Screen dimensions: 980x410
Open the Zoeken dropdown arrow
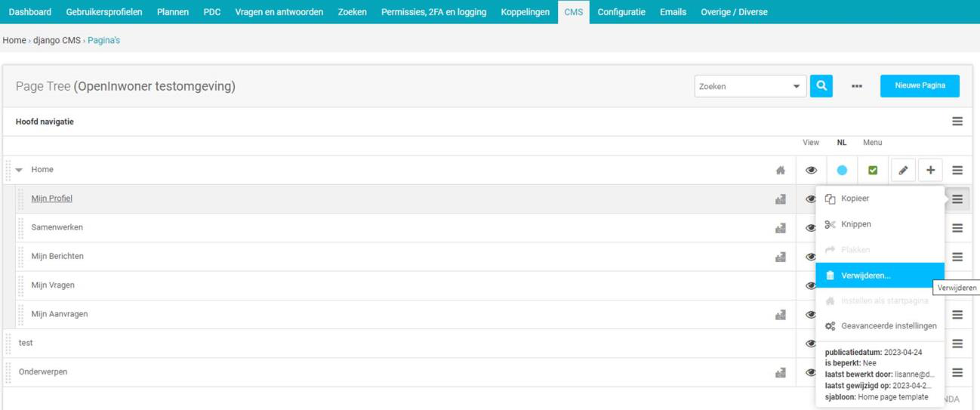pos(797,87)
